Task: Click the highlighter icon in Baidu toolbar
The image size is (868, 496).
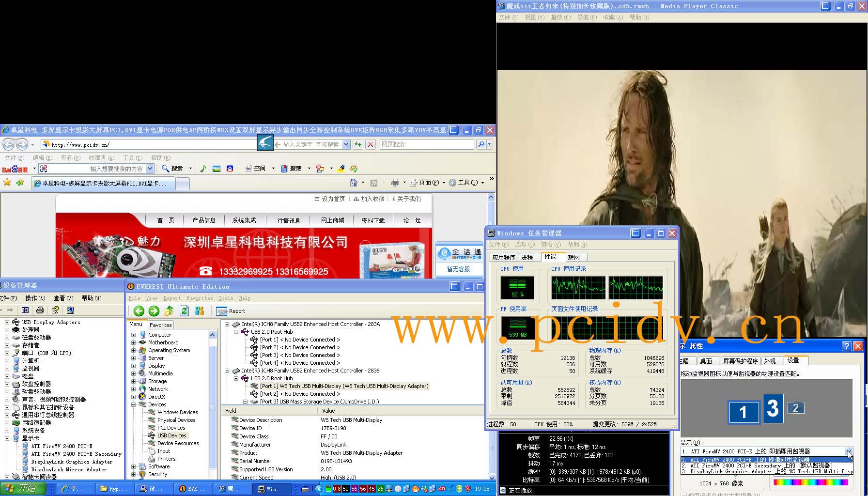Action: click(x=341, y=169)
